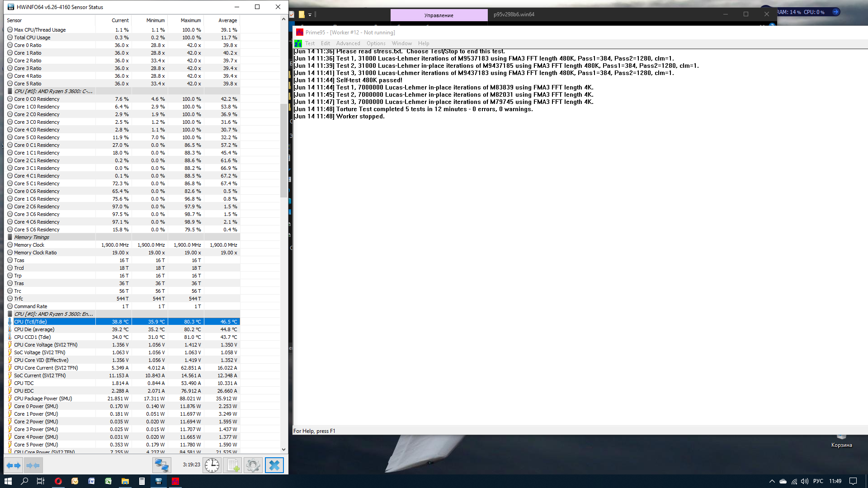Screen dimensions: 868x488
Task: Select the CPU Package Power (SMU) row
Action: 43,399
